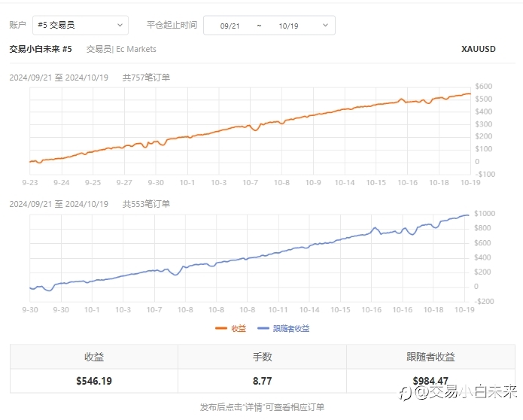The height and width of the screenshot is (420, 523).
Task: Toggle the orange 收益 legend entry
Action: coord(231,329)
